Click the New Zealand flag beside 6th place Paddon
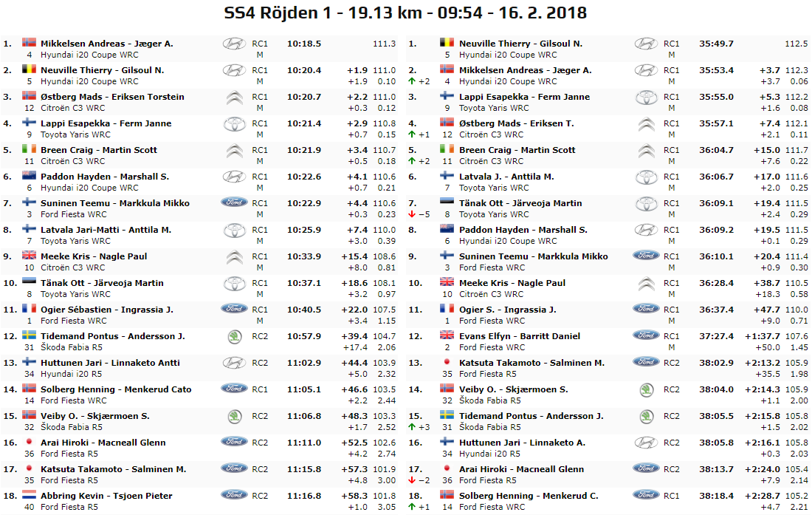The height and width of the screenshot is (515, 812). [x=30, y=176]
